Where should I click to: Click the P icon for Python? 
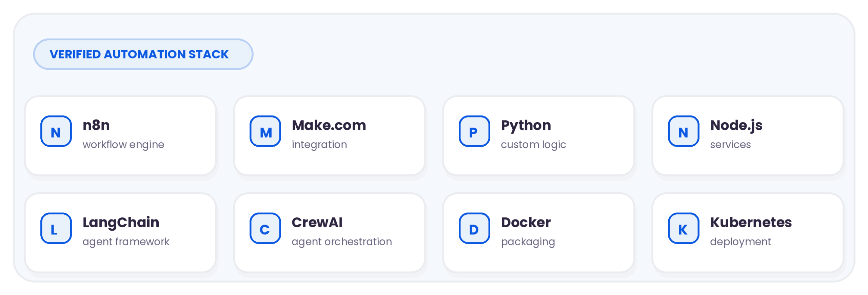pyautogui.click(x=474, y=131)
